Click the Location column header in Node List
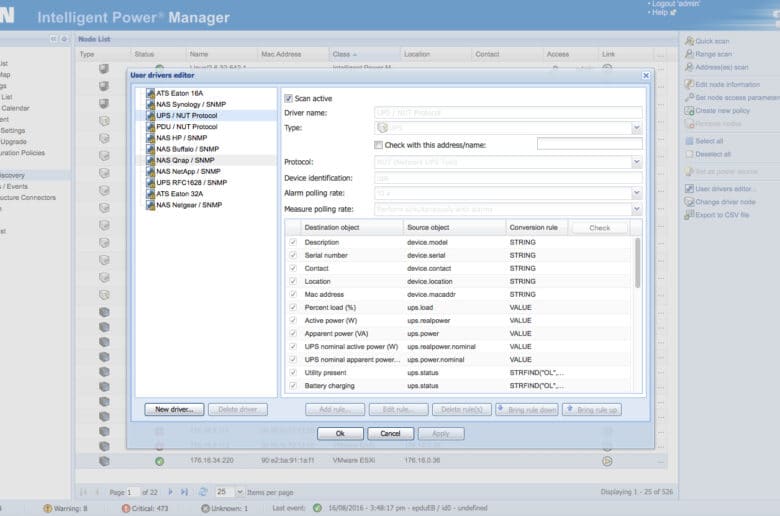Screen dimensions: 780x516 (435, 54)
